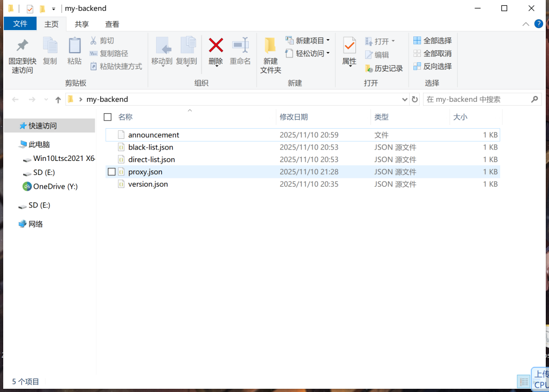Click the red Delete (删除) icon
The image size is (549, 392).
tap(216, 45)
